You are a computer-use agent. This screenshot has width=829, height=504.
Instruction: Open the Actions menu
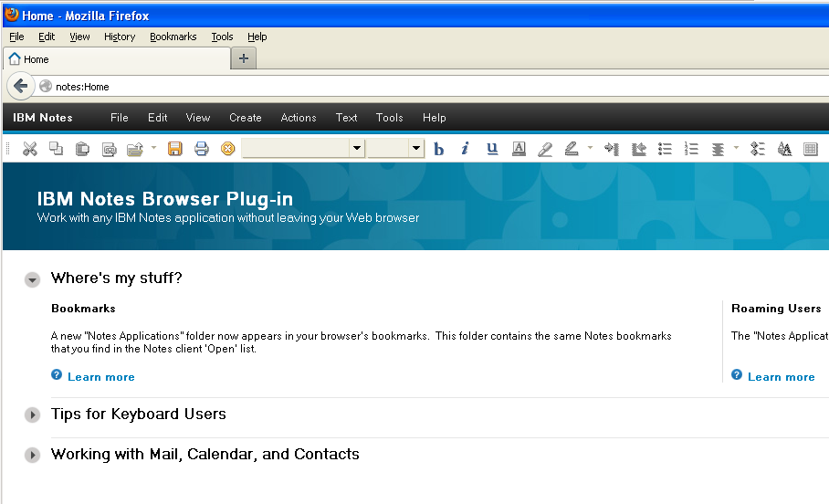point(299,118)
